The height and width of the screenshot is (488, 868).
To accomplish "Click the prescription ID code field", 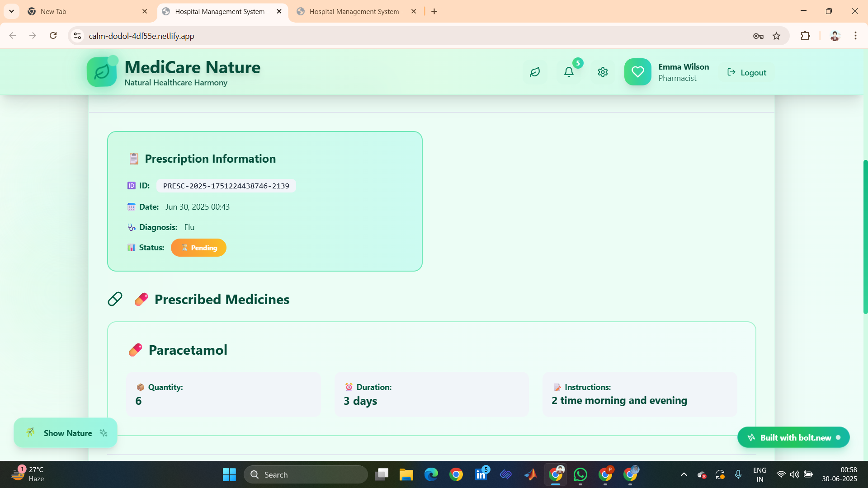I will (x=226, y=186).
